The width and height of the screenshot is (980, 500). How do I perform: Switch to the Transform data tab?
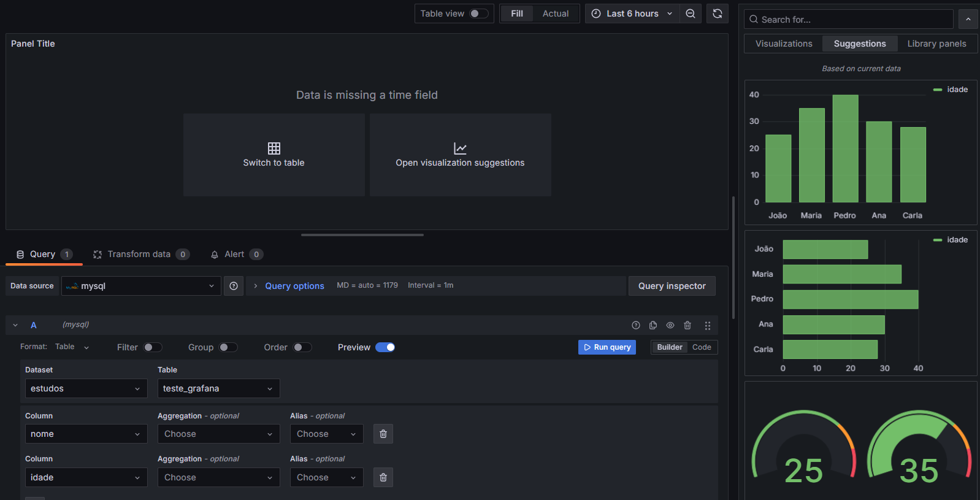(x=141, y=254)
